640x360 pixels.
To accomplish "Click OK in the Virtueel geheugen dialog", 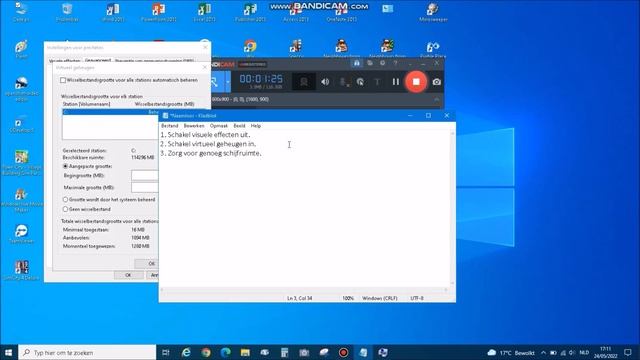I will (147, 264).
